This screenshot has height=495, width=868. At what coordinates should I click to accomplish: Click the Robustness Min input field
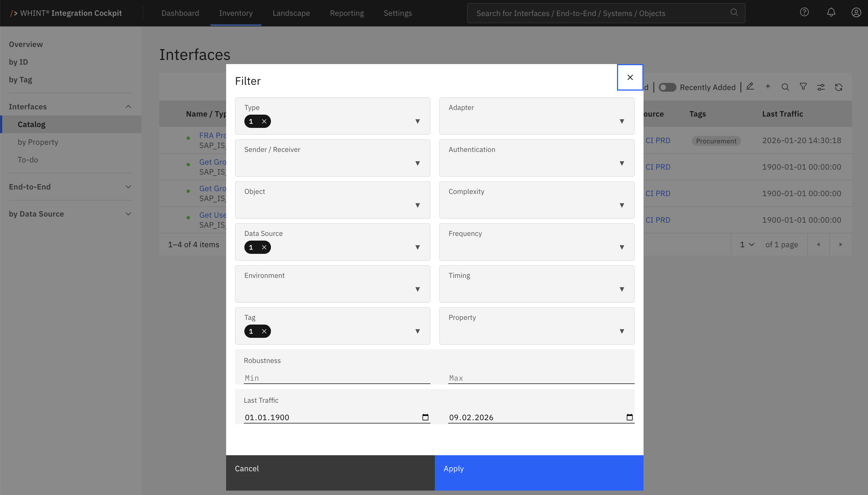click(x=337, y=378)
